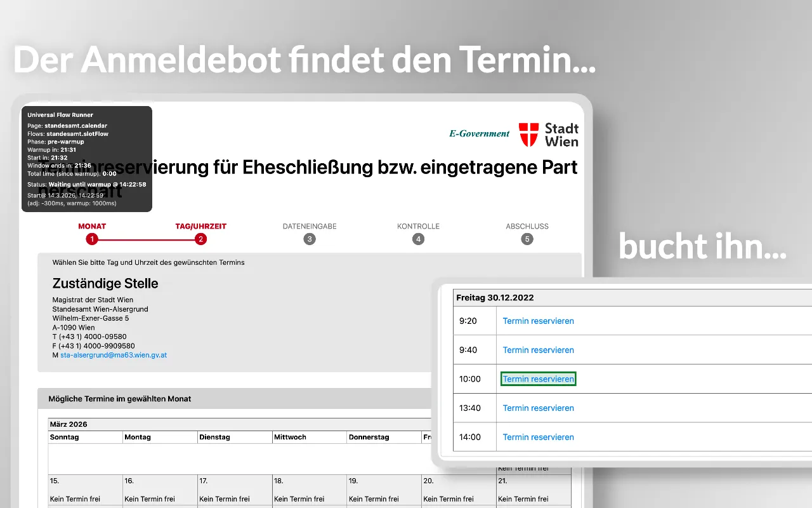Click the Mittwoch column header
Image resolution: width=812 pixels, height=508 pixels.
pyautogui.click(x=310, y=437)
